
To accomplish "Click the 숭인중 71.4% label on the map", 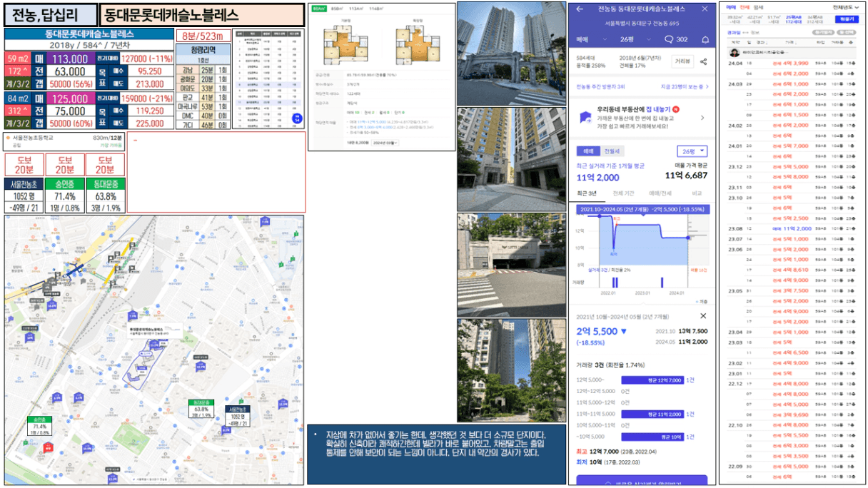I will click(x=39, y=426).
